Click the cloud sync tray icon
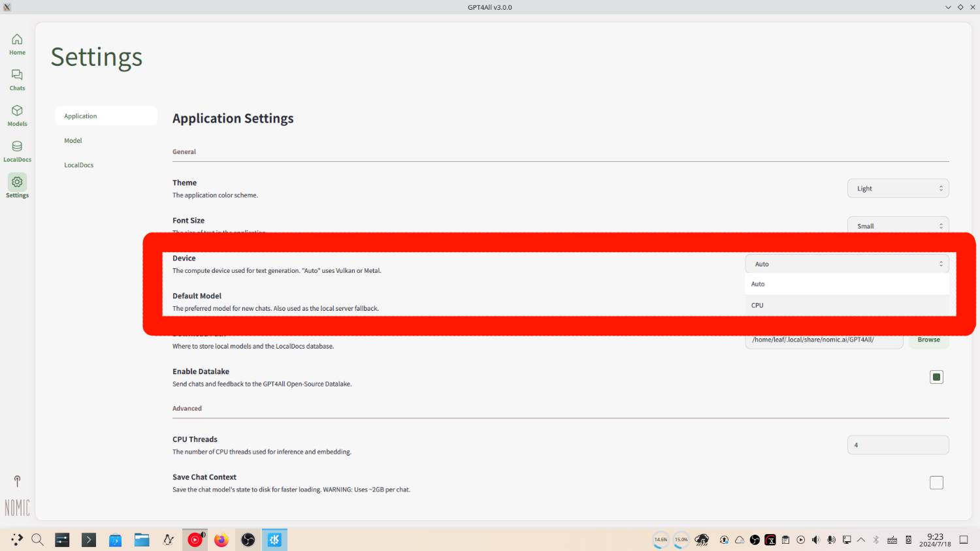Screen dimensions: 980x551 point(740,540)
